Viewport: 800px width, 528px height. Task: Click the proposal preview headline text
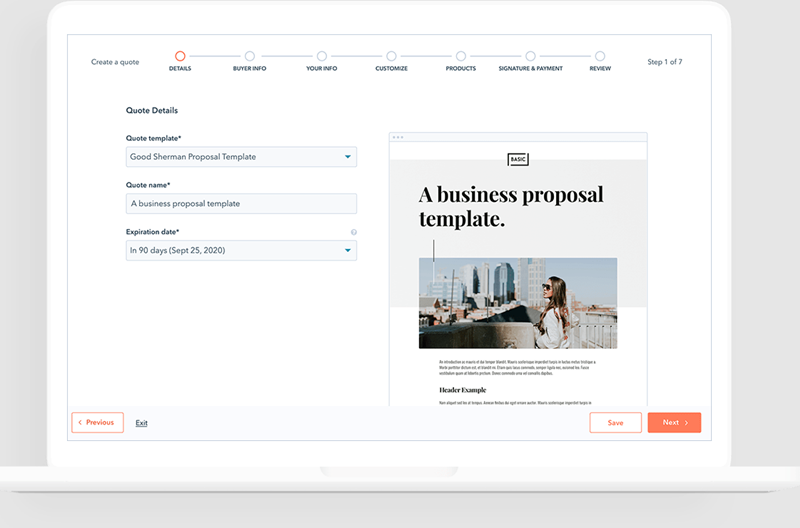[511, 206]
